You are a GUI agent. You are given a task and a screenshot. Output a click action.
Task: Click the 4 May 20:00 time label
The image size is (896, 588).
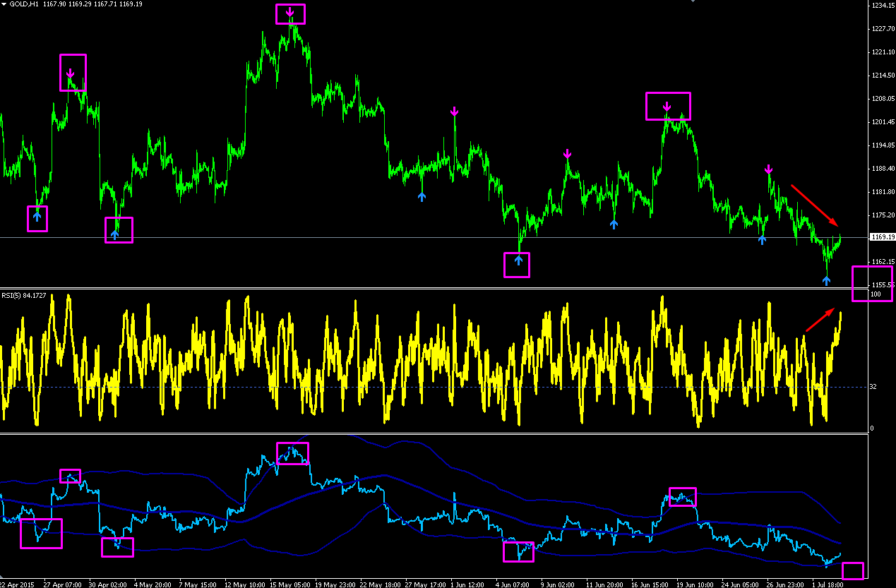[153, 584]
